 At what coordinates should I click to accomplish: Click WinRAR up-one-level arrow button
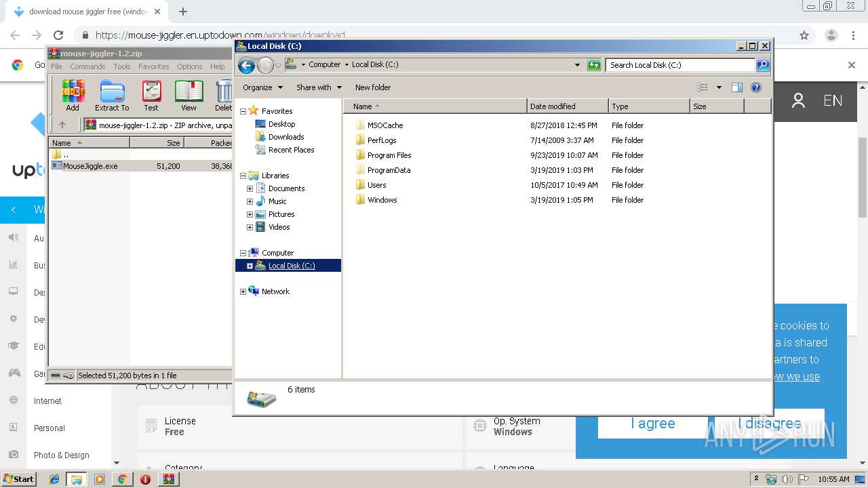62,125
